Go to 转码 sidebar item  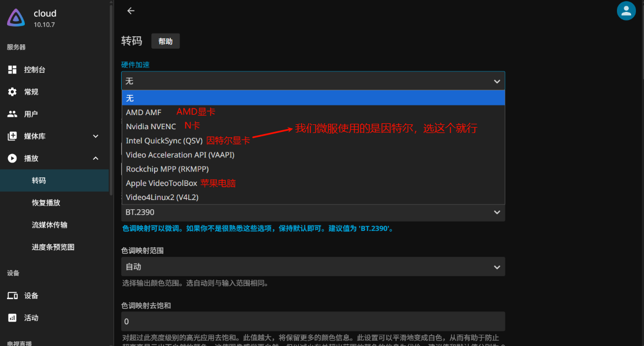(54, 181)
